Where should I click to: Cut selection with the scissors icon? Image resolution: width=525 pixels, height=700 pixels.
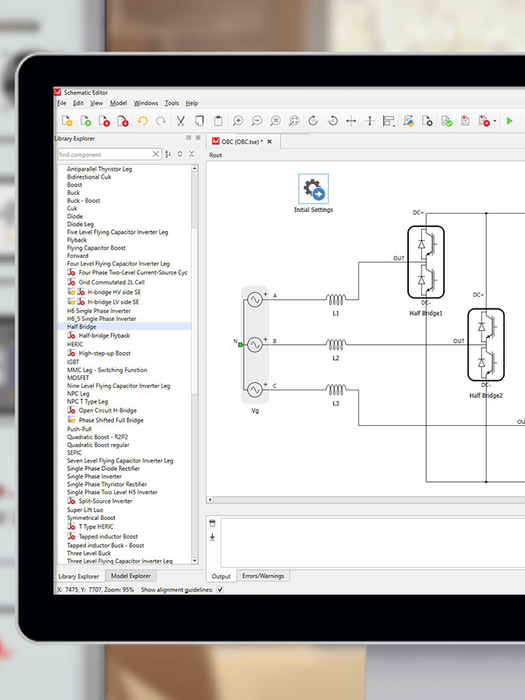click(180, 121)
